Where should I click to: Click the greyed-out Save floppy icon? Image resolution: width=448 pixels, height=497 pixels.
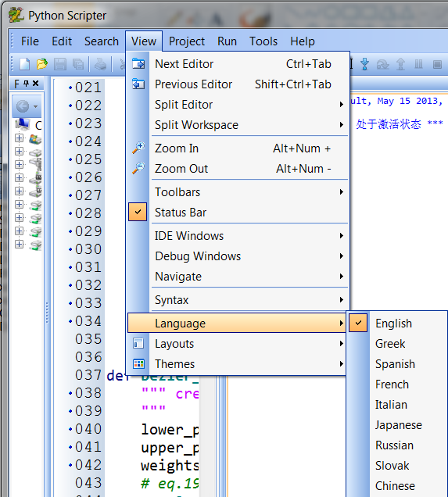click(60, 64)
